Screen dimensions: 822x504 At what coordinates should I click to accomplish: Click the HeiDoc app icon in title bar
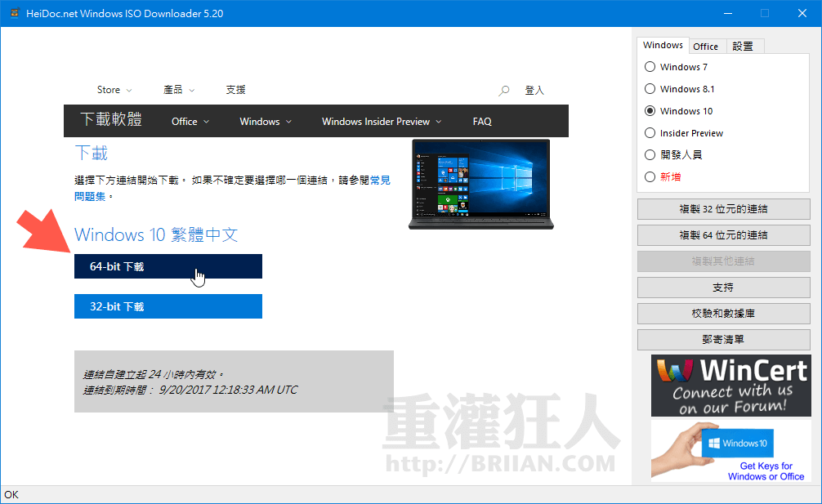coord(14,13)
